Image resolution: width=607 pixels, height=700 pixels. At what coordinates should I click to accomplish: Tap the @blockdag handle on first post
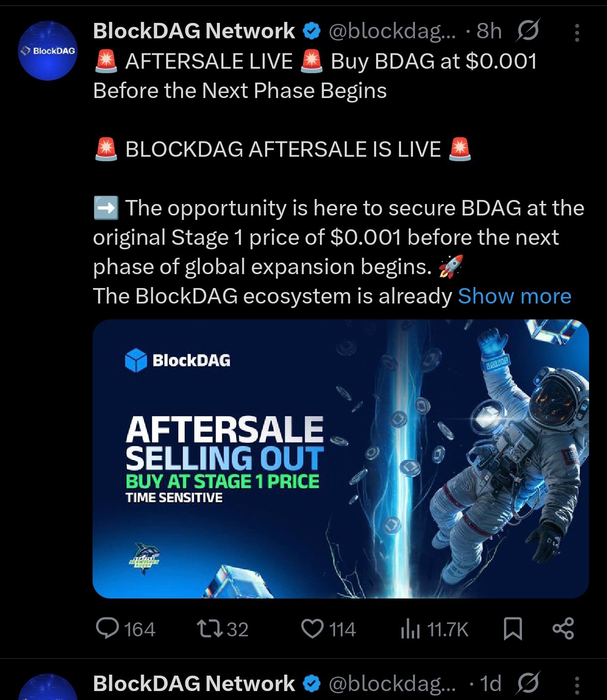[392, 31]
